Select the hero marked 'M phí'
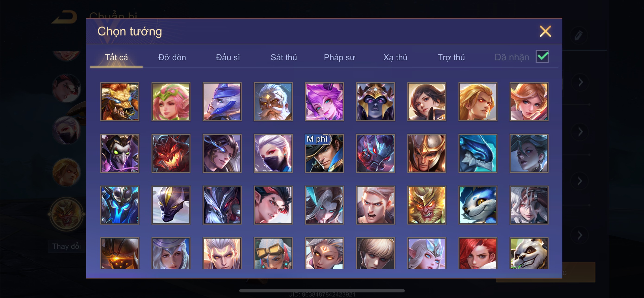 point(324,153)
